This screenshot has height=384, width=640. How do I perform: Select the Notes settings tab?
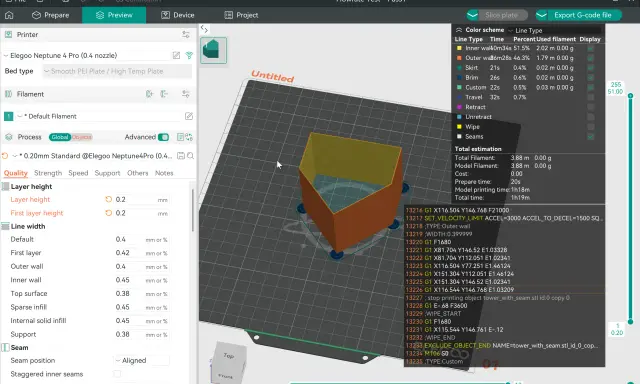(164, 173)
